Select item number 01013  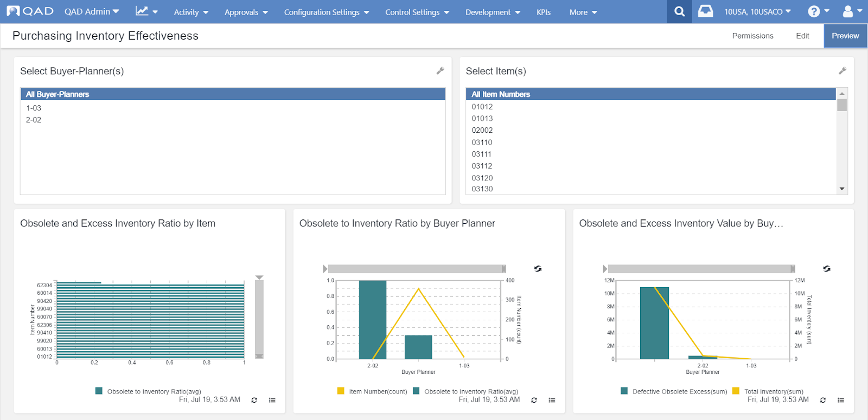[x=651, y=118]
